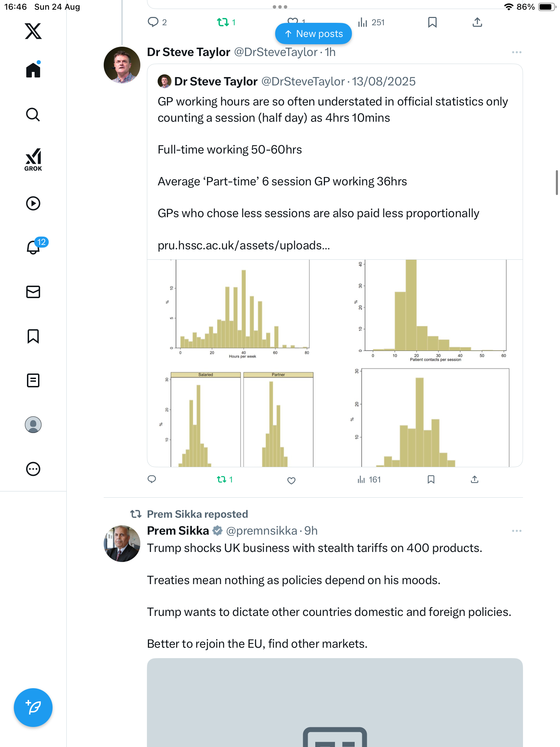This screenshot has width=560, height=747.
Task: Open more options on Prem Sikka's post
Action: point(516,531)
